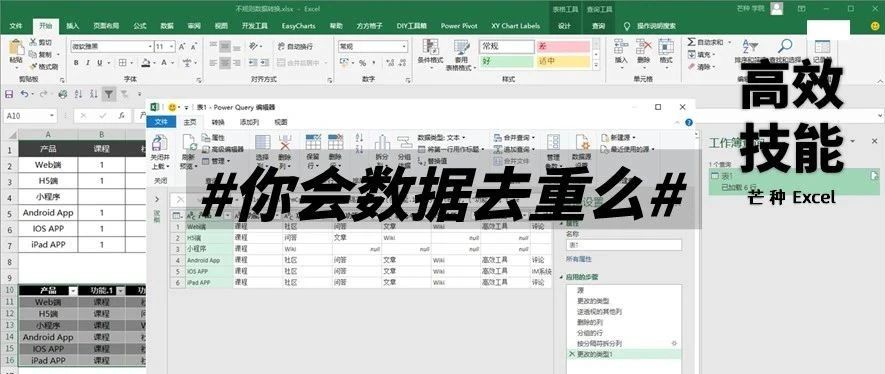Image resolution: width=885 pixels, height=374 pixels.
Task: Apply italic using the I icon
Action: pos(88,63)
